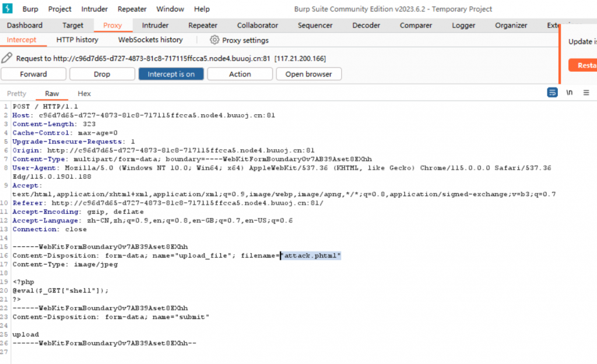Click the Forward button
The image size is (597, 364).
33,74
